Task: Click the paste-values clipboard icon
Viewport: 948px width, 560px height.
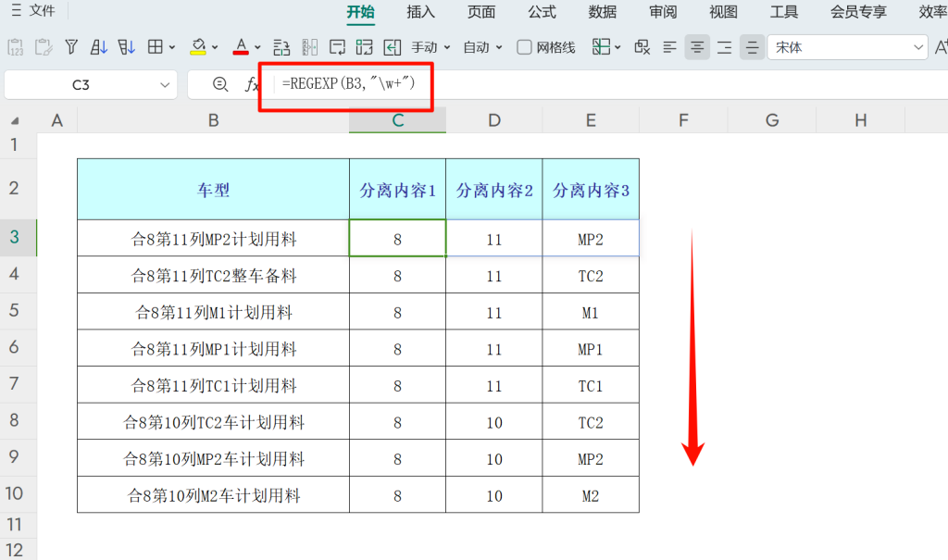Action: click(15, 47)
